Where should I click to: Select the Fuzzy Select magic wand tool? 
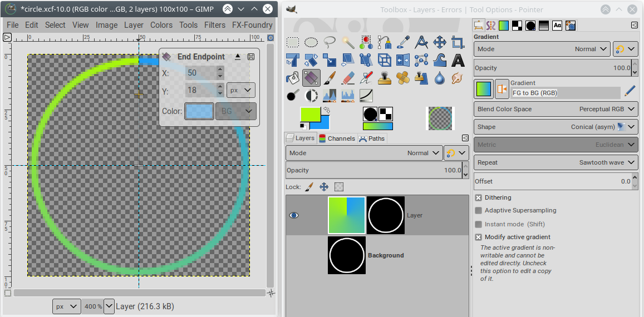(x=348, y=42)
